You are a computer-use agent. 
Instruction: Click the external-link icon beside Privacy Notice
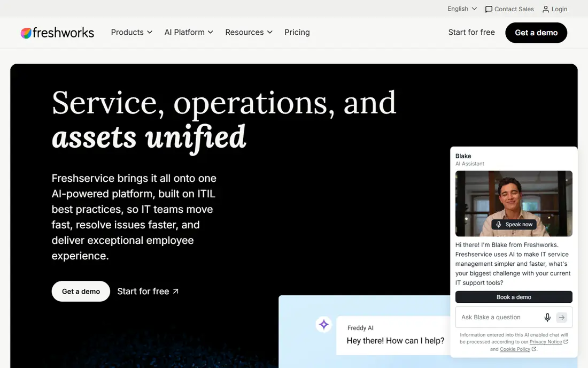pos(566,342)
